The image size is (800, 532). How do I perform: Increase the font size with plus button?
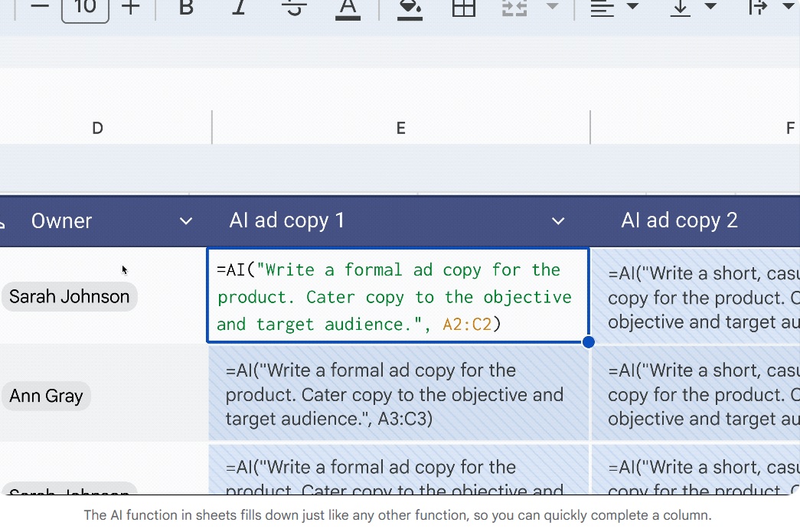[x=131, y=7]
